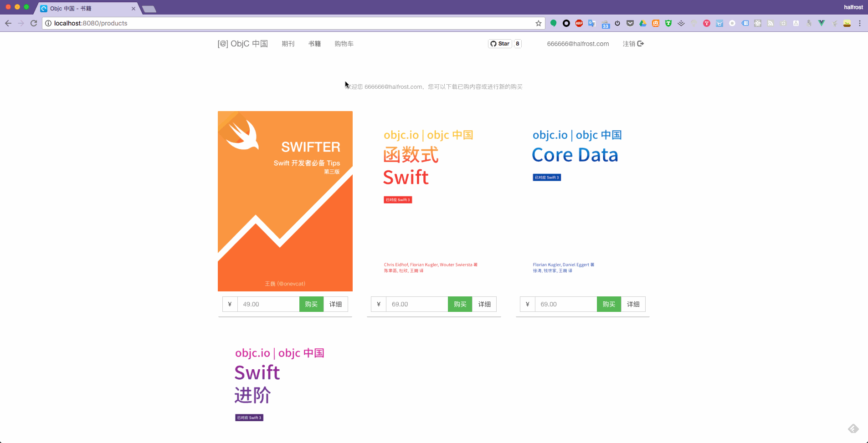Buy Core Data with its 购买 button
This screenshot has height=443, width=868.
point(609,304)
